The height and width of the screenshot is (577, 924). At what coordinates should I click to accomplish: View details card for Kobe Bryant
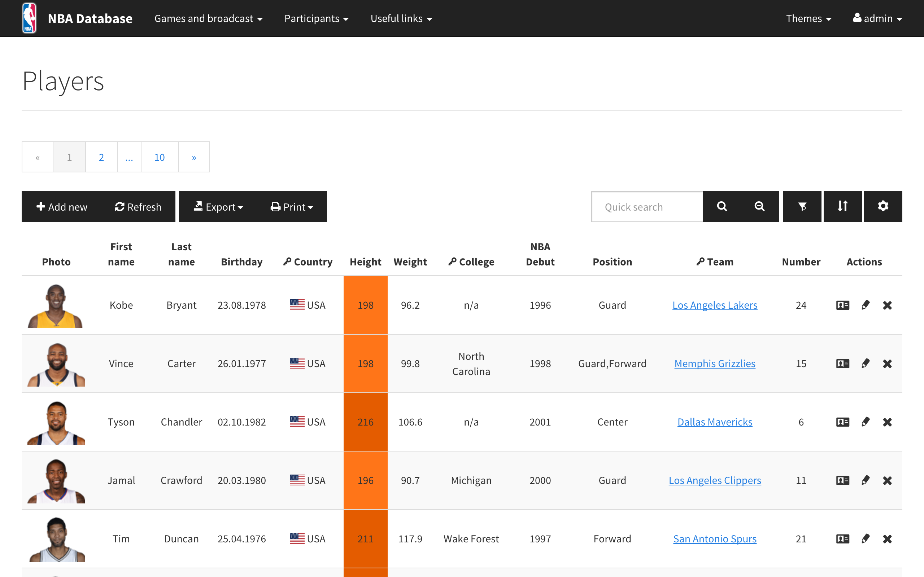[843, 305]
